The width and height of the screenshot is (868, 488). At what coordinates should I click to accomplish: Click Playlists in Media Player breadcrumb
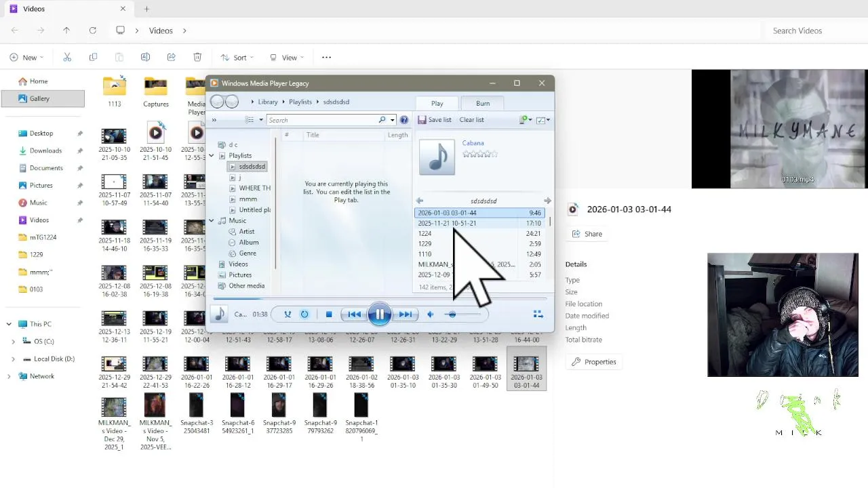coord(300,102)
